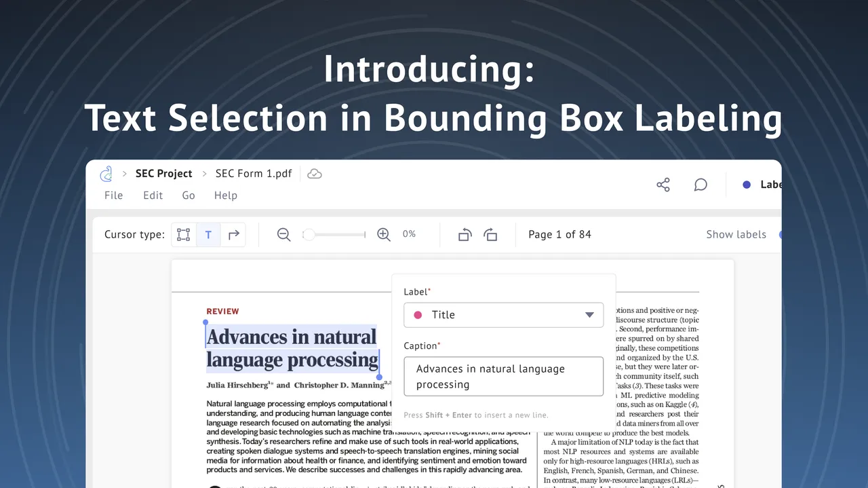Screen dimensions: 868x488
Task: Open the File menu
Action: [113, 195]
